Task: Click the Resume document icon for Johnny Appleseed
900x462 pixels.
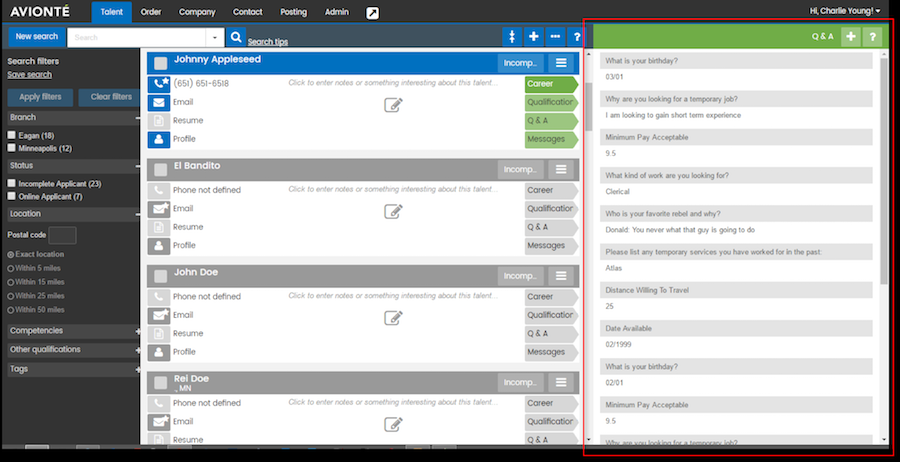Action: [x=158, y=121]
